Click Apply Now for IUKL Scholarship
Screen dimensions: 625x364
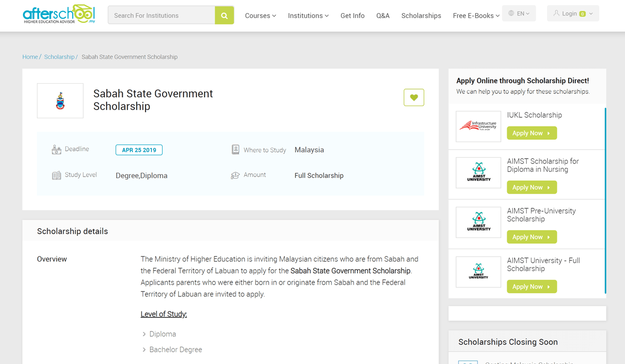coord(532,133)
